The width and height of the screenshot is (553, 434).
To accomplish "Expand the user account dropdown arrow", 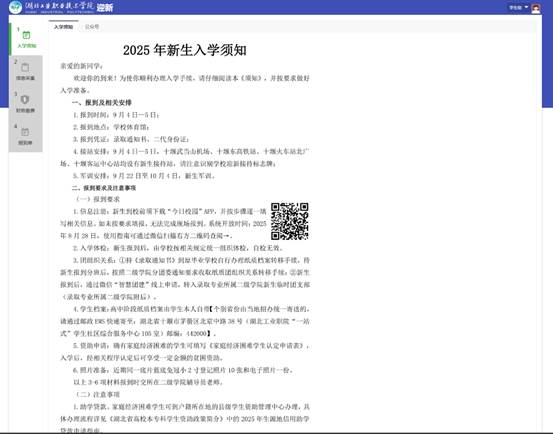I will click(x=526, y=7).
